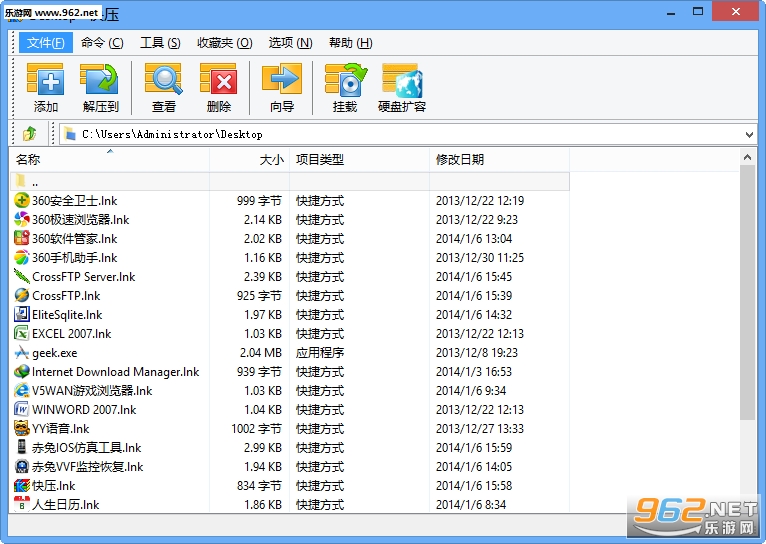The height and width of the screenshot is (544, 766).
Task: Click the size '2.04 MB' of geek.exe
Action: [261, 353]
